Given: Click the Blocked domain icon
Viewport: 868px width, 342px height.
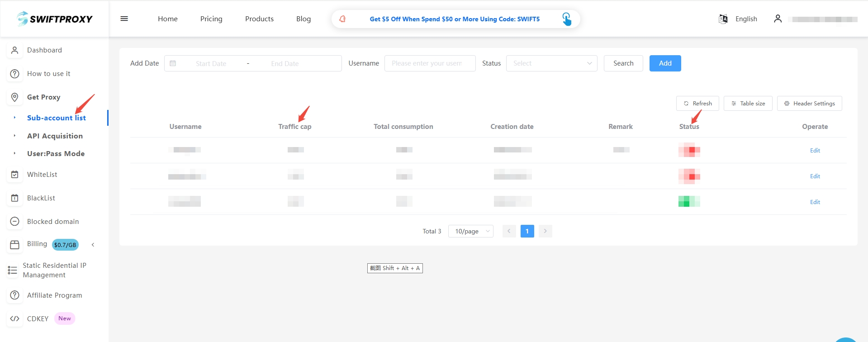Looking at the screenshot, I should pyautogui.click(x=15, y=222).
